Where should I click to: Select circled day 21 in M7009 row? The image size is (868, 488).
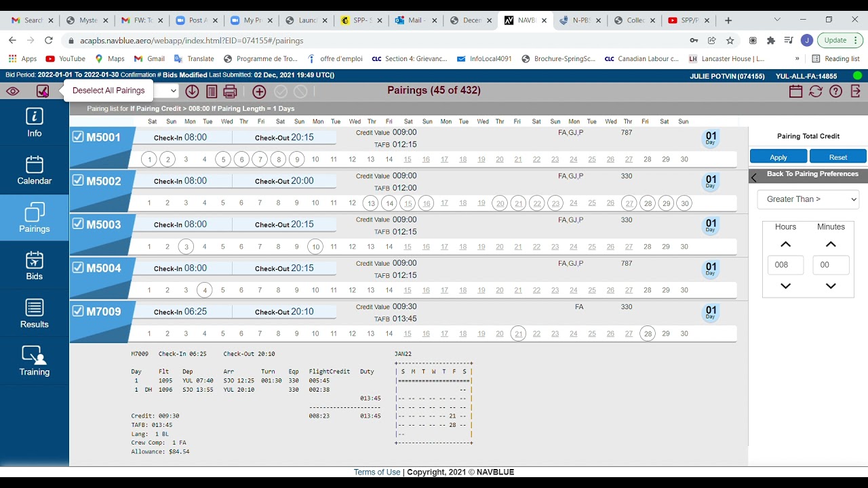tap(518, 333)
